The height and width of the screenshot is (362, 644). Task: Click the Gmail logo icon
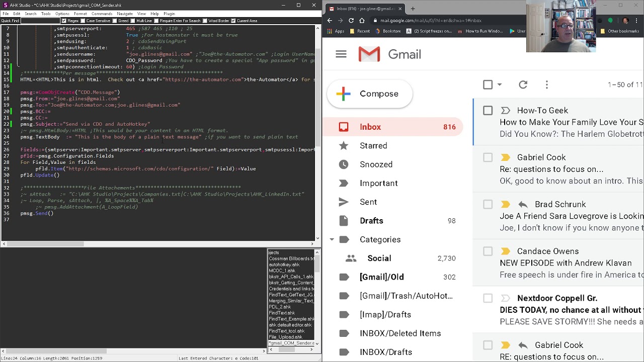(369, 54)
